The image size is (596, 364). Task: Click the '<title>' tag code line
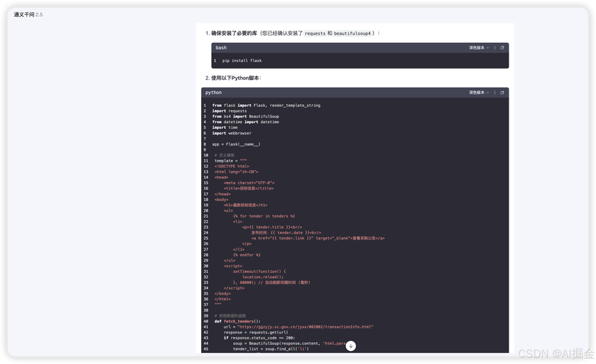pos(248,189)
